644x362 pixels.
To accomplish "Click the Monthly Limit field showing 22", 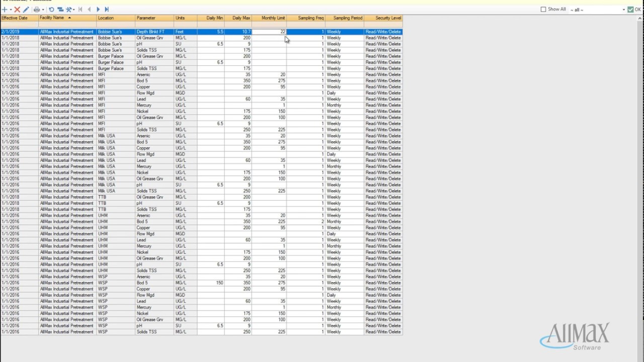I will pyautogui.click(x=269, y=32).
